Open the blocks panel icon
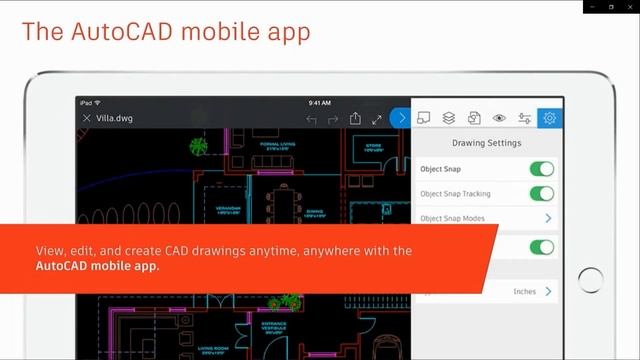The image size is (640, 360). (474, 118)
